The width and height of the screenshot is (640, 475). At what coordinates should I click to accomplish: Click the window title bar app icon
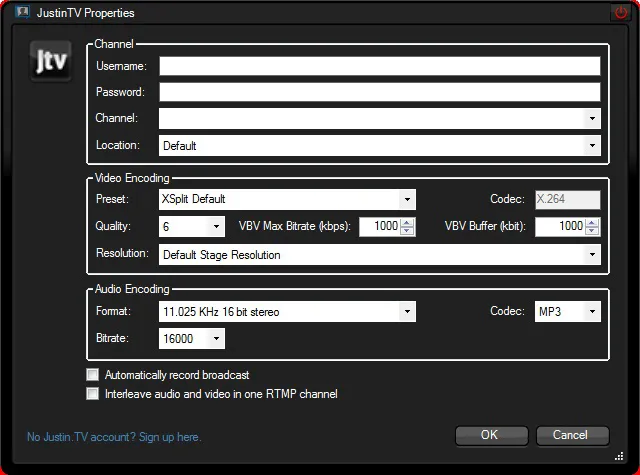pos(22,12)
